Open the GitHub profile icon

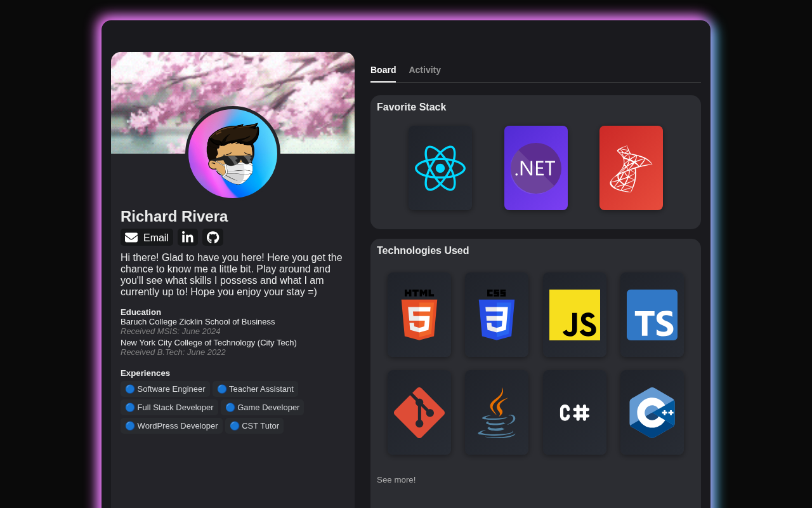coord(213,237)
